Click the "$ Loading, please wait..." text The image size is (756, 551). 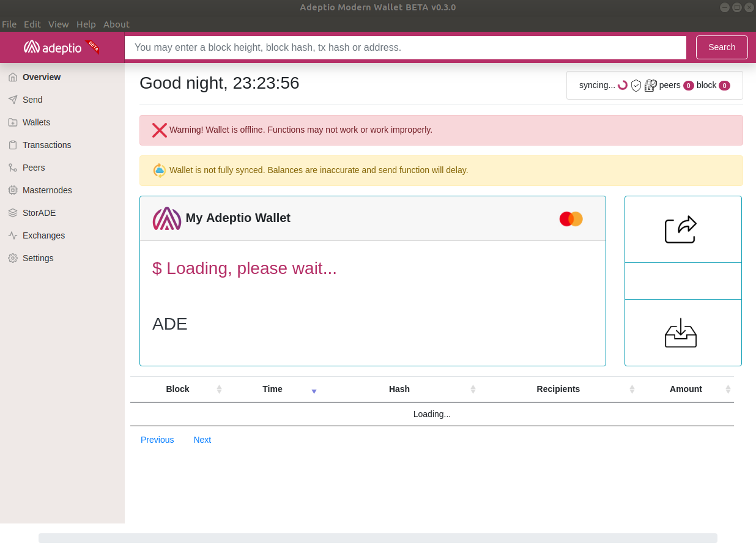(245, 268)
